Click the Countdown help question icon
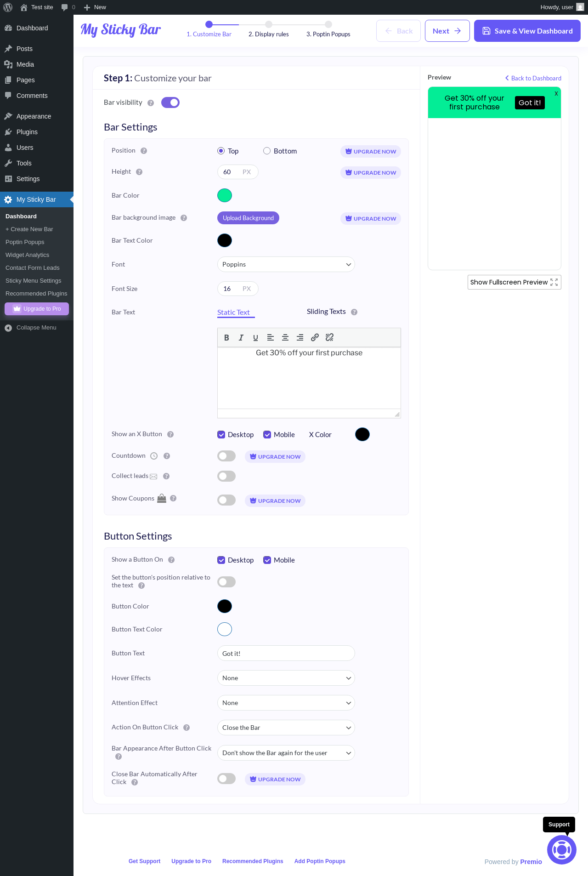The height and width of the screenshot is (876, 588). click(167, 456)
